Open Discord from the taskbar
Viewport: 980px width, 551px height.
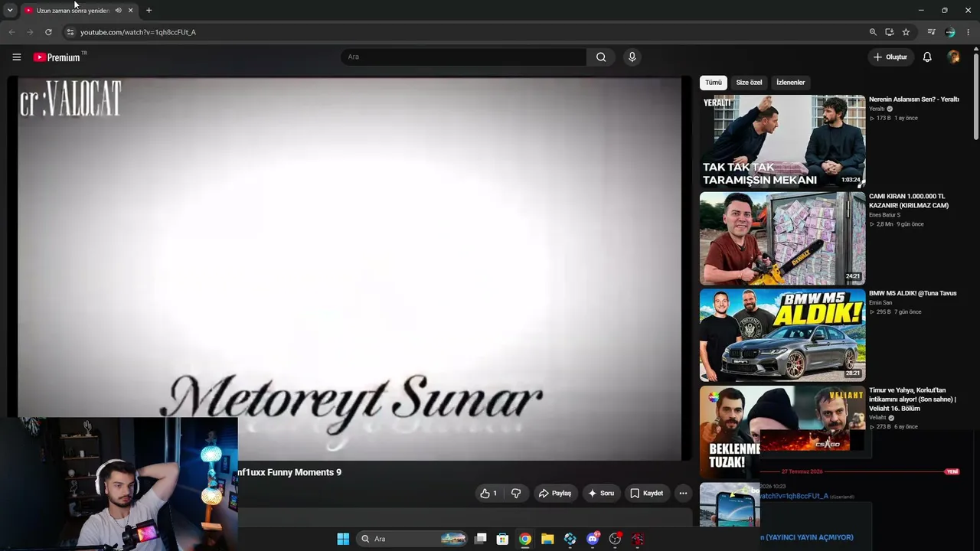point(593,539)
